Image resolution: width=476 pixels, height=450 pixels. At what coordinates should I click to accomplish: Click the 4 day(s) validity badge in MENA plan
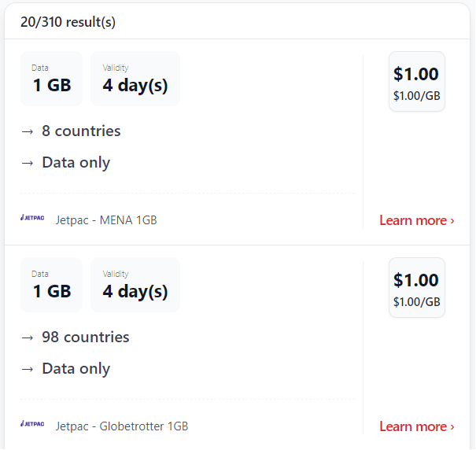[x=135, y=79]
